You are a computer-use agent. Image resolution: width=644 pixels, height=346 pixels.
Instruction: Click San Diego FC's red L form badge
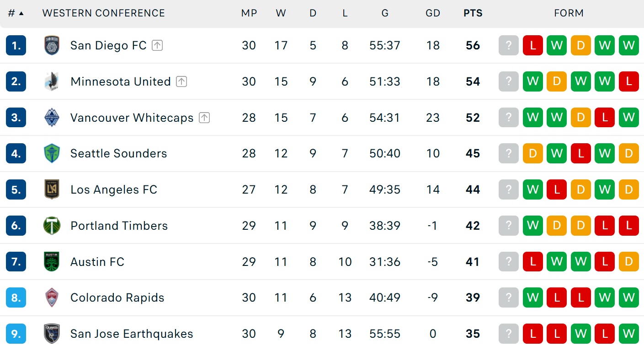(x=533, y=45)
